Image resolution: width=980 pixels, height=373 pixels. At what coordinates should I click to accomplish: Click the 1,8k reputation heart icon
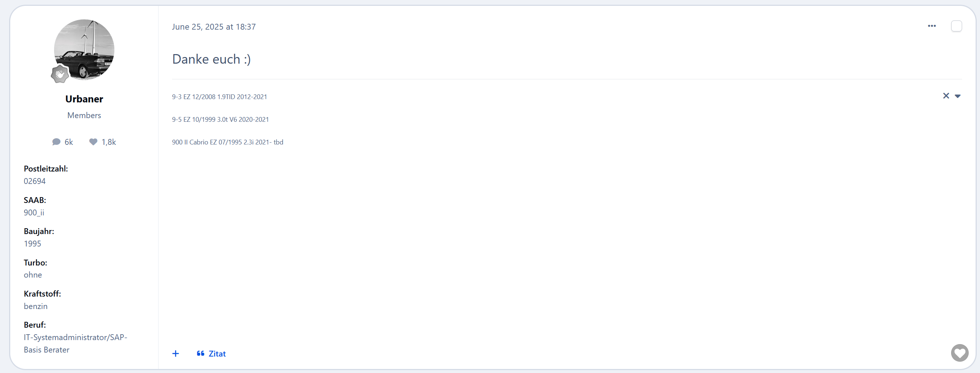click(x=93, y=142)
